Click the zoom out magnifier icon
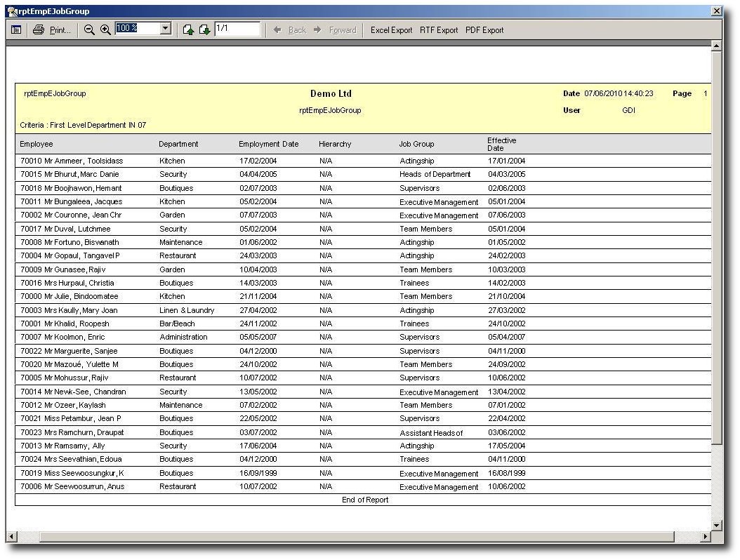The width and height of the screenshot is (740, 560). coord(89,29)
